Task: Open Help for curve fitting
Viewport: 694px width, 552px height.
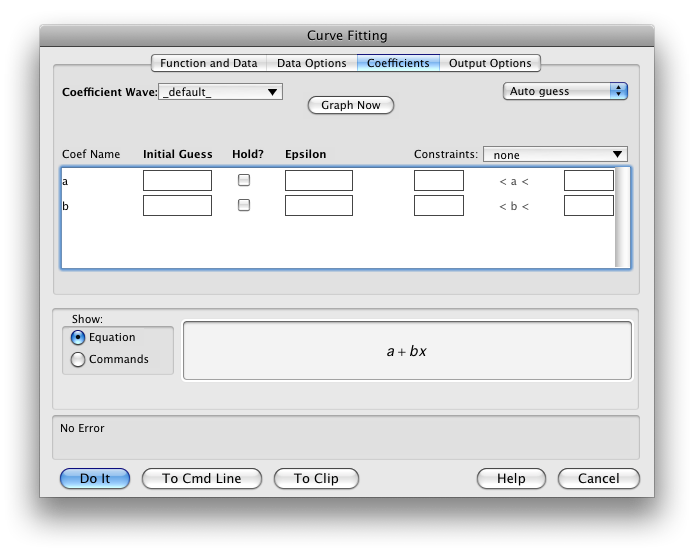Action: point(511,479)
